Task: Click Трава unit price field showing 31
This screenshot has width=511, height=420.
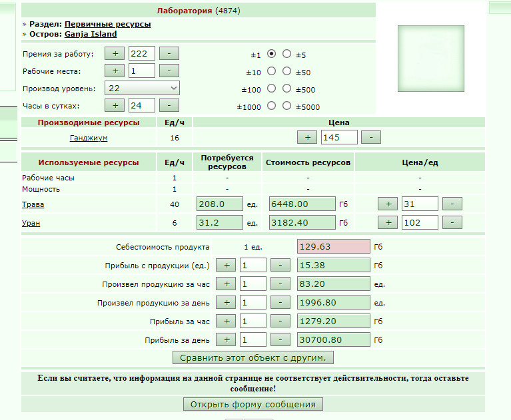Action: pos(420,204)
